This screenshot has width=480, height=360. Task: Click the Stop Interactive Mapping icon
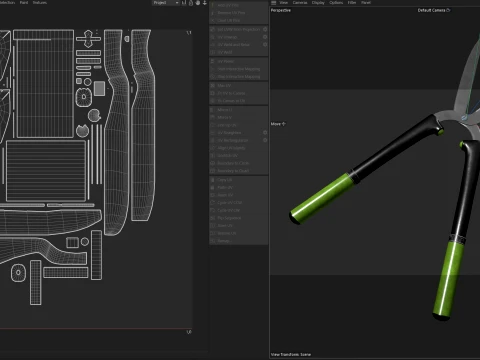pos(212,77)
